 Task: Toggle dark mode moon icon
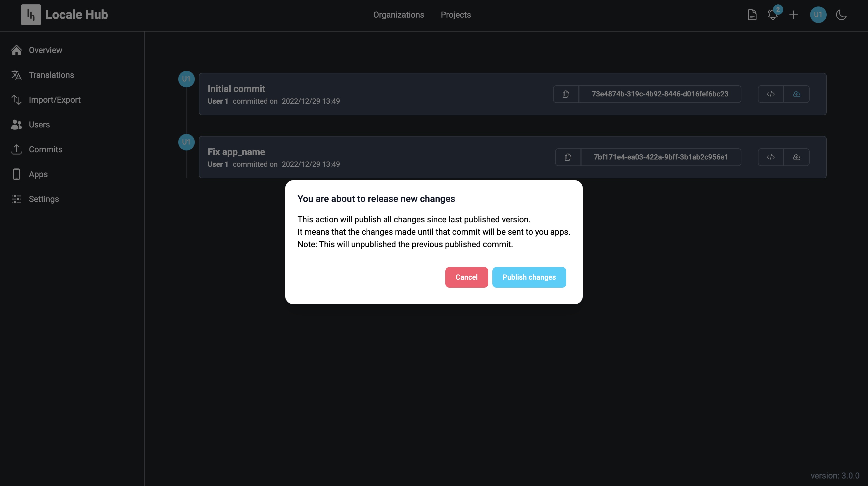pyautogui.click(x=841, y=15)
